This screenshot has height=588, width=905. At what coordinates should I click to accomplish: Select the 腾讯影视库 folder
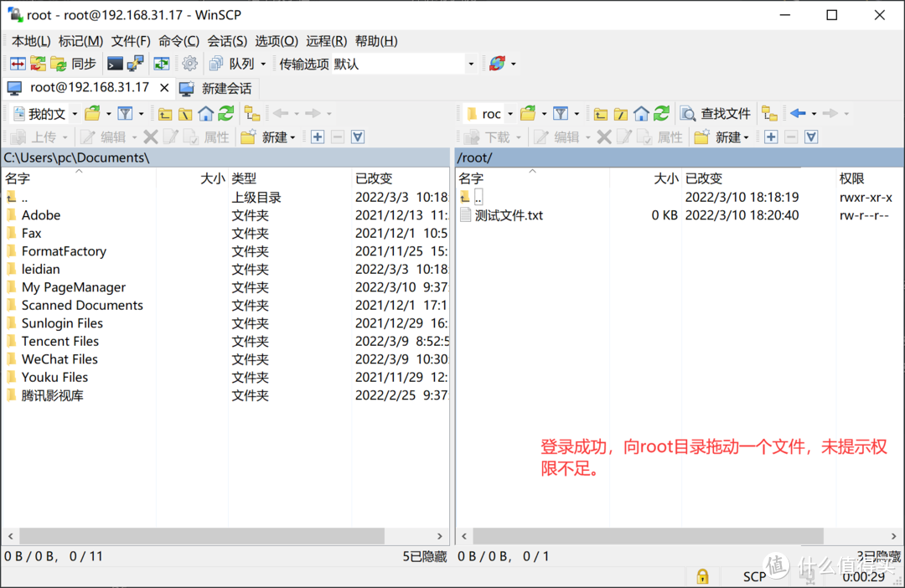pos(45,395)
